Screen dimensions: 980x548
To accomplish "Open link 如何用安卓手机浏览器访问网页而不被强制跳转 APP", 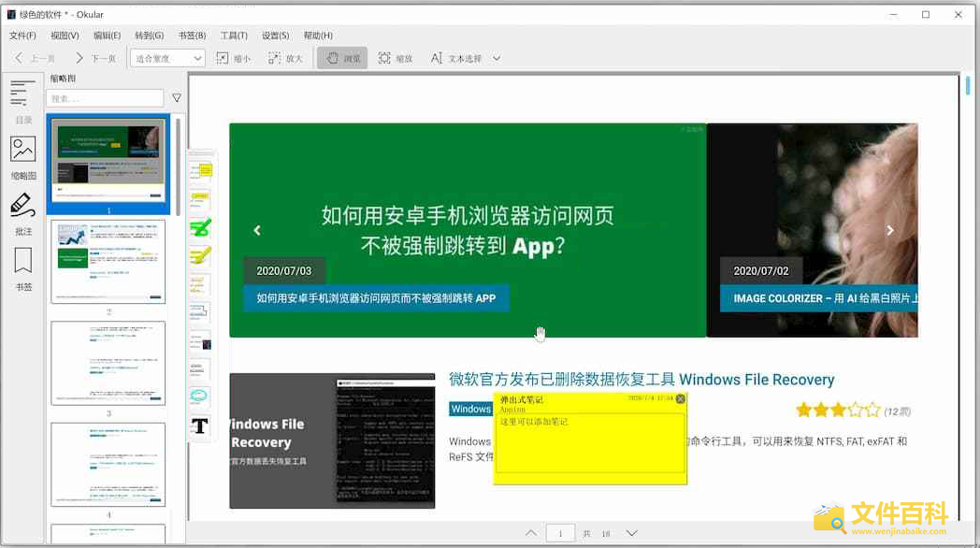I will coord(376,298).
